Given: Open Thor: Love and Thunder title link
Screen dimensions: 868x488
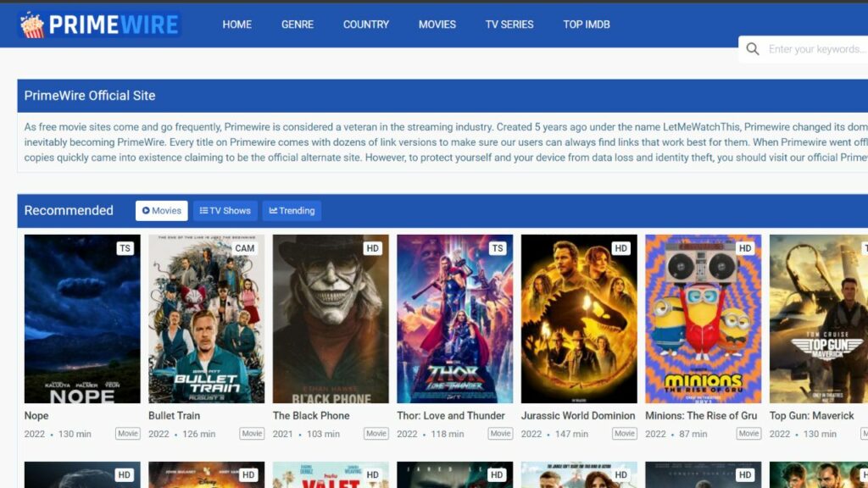Looking at the screenshot, I should [451, 415].
